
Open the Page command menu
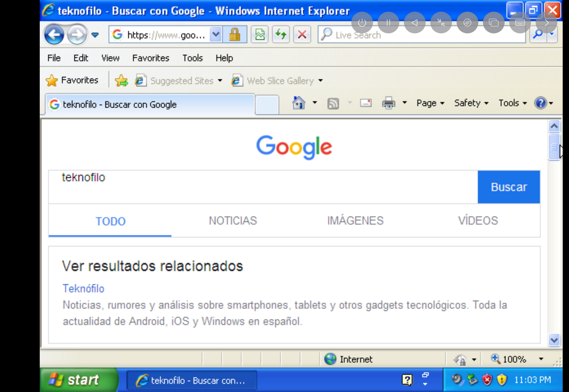click(x=430, y=103)
